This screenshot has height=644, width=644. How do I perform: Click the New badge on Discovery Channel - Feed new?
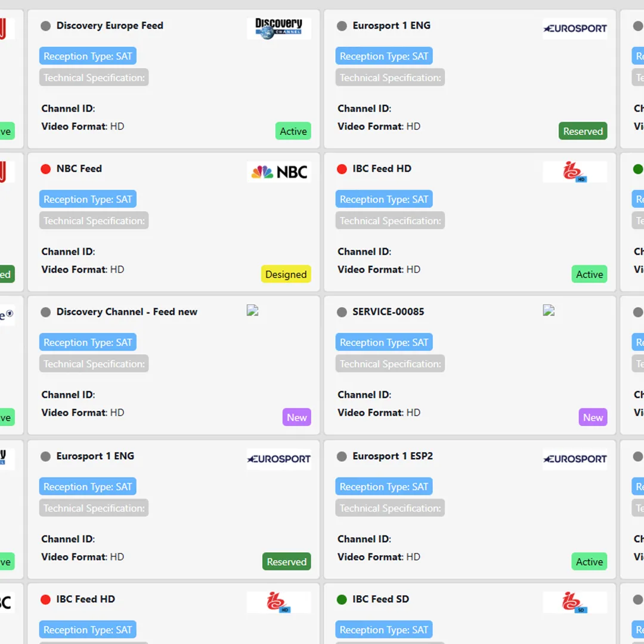coord(296,417)
